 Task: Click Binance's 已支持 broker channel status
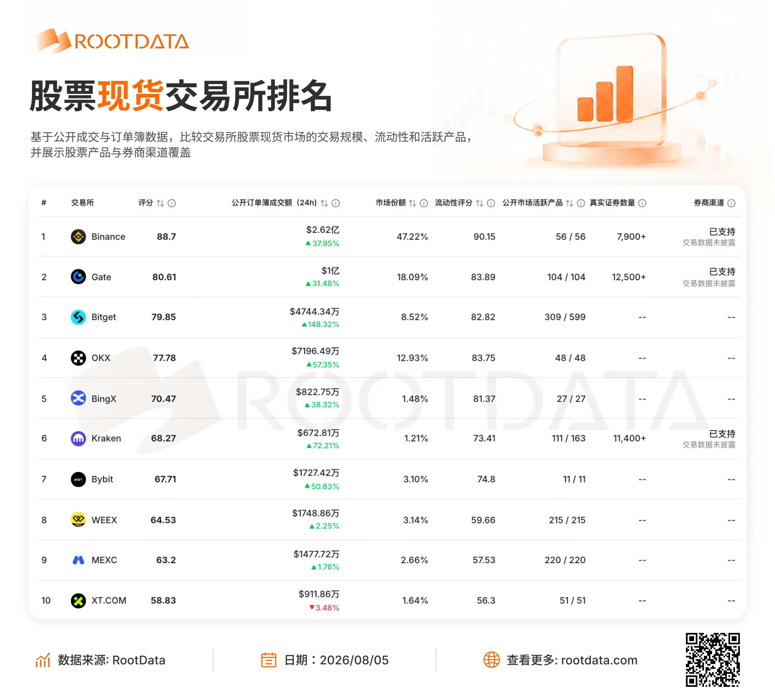722,231
